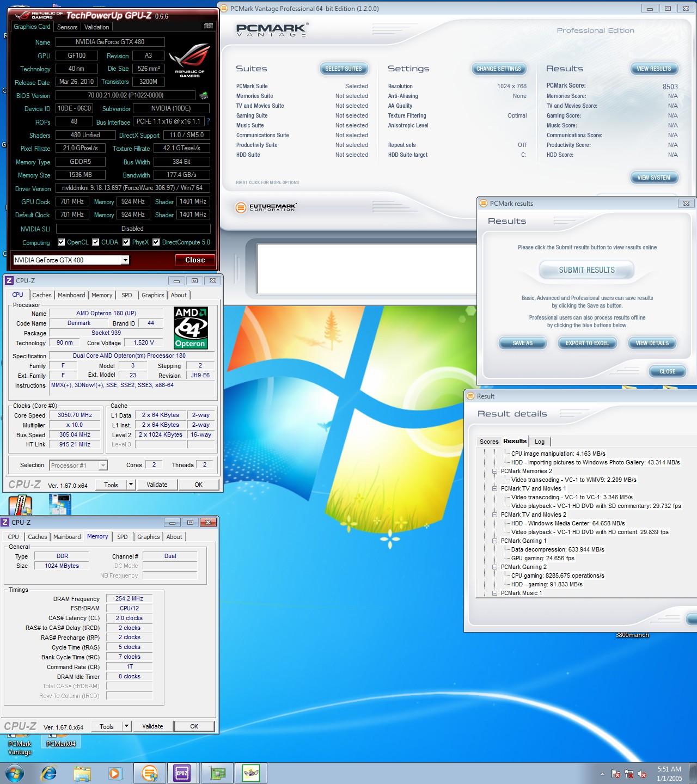Click the View Results button
The height and width of the screenshot is (784, 697).
654,69
